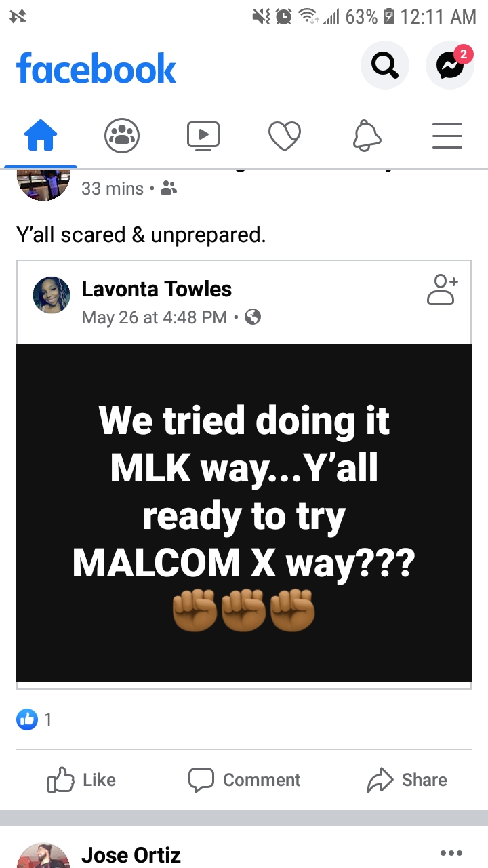View notifications bell icon
Image resolution: width=488 pixels, height=868 pixels.
click(x=366, y=136)
